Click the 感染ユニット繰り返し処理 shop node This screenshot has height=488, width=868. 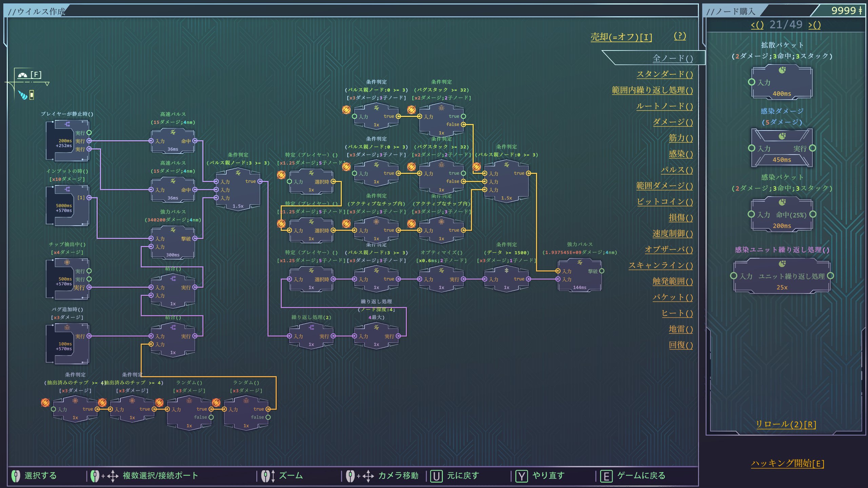coord(782,276)
